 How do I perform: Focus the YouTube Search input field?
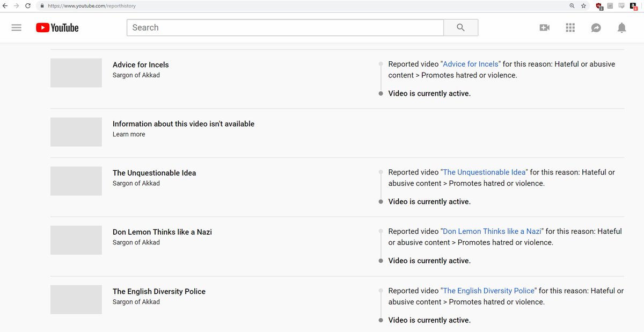click(285, 27)
